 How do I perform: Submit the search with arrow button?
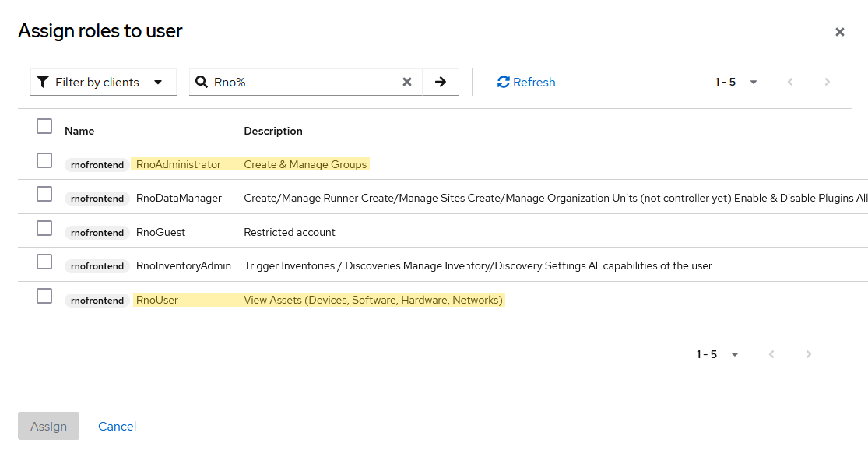coord(441,82)
